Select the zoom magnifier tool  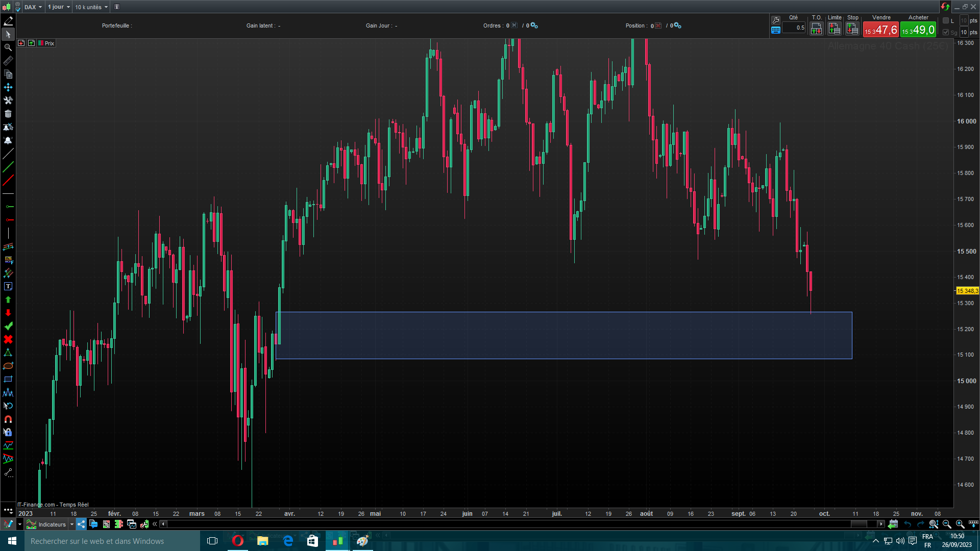[x=8, y=47]
